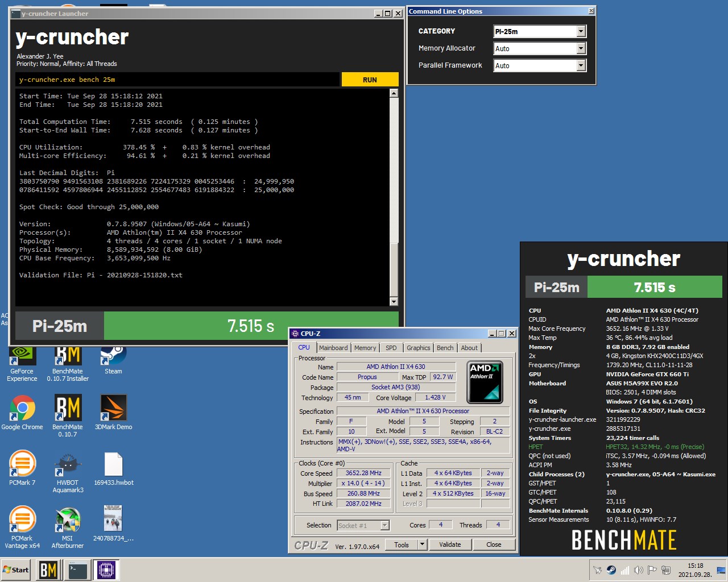
Task: Launch HWBOT Aquamark3 shortcut
Action: 68,472
